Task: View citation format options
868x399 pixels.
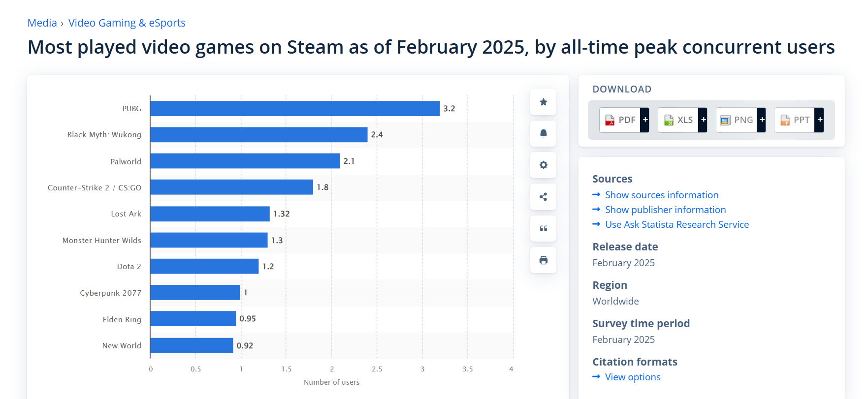Action: pyautogui.click(x=633, y=377)
